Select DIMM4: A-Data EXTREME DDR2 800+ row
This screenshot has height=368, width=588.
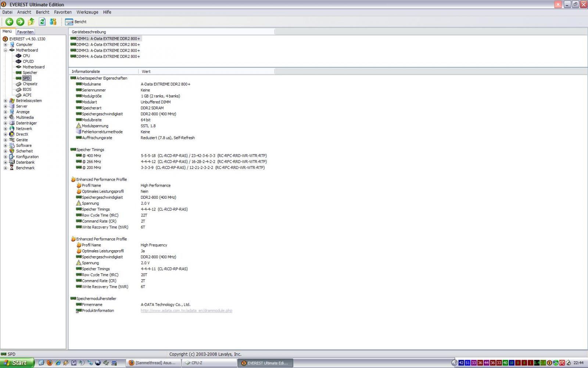click(105, 56)
